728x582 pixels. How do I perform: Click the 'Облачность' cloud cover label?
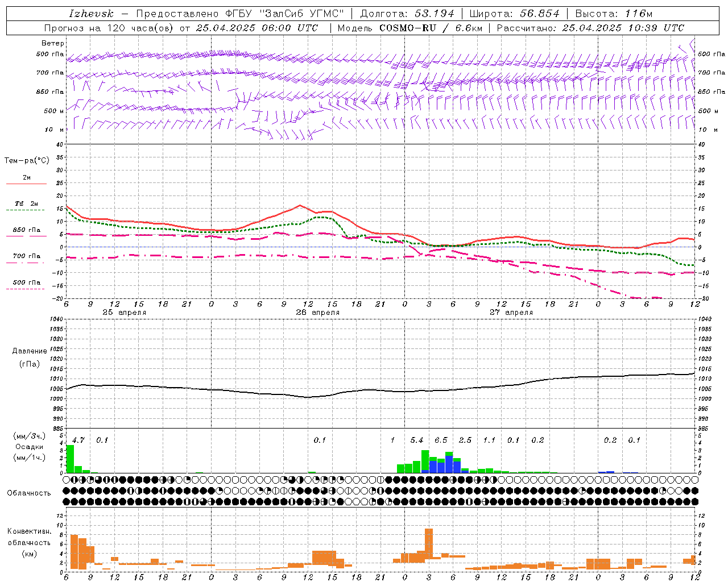click(29, 493)
